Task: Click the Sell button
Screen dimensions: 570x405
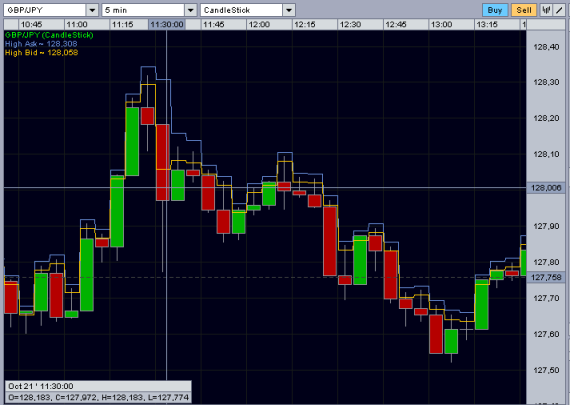Action: point(524,10)
